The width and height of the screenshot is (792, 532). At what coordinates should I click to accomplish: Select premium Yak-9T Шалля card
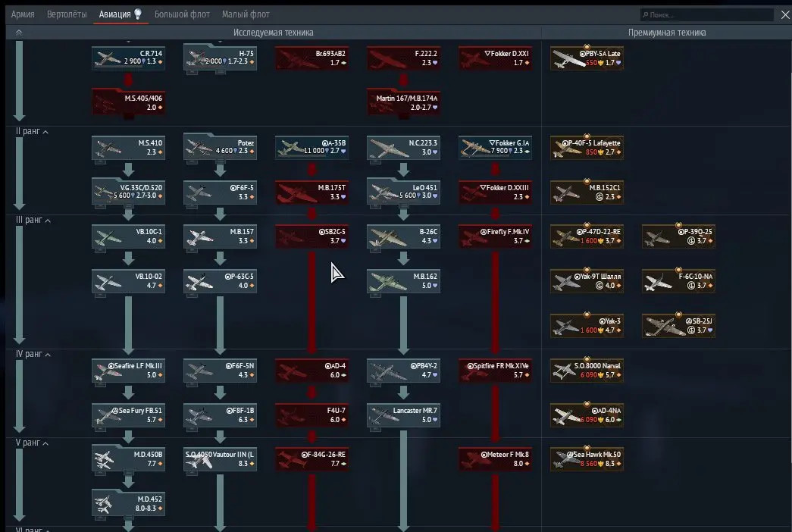click(x=587, y=281)
